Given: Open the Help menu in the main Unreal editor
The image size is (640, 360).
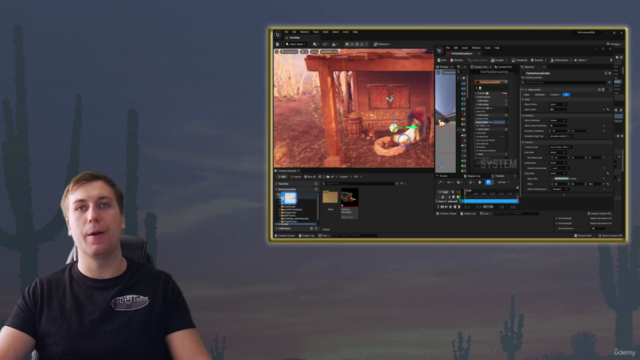Looking at the screenshot, I should pyautogui.click(x=355, y=32).
